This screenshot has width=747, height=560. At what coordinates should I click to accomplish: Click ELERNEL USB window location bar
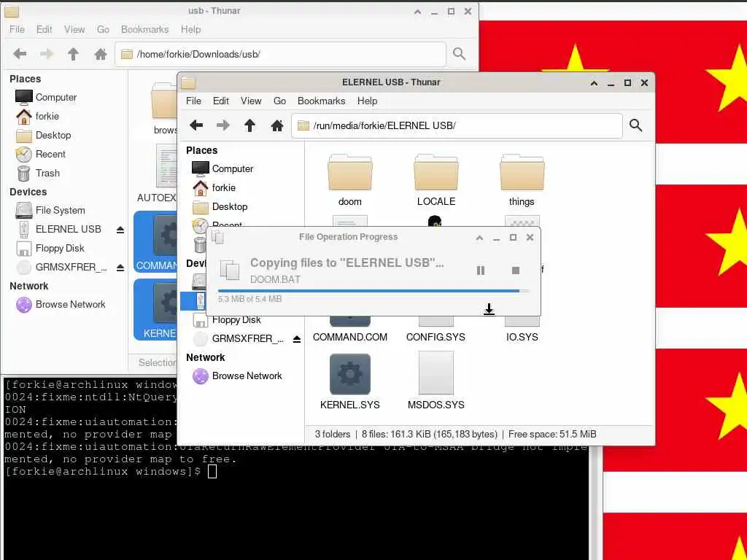pos(457,125)
